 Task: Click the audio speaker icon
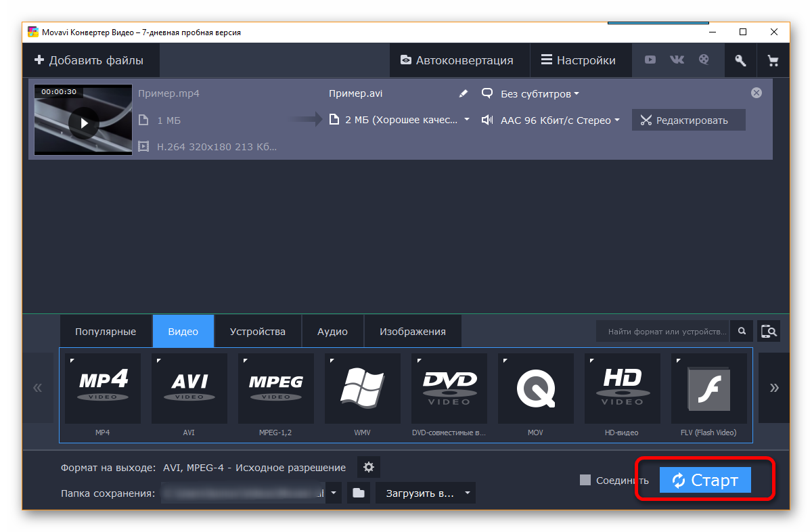[487, 120]
